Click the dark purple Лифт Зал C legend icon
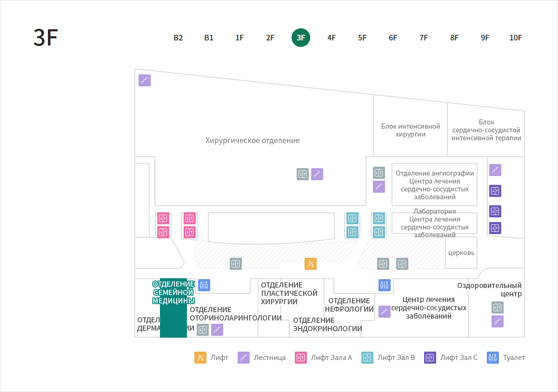 [430, 358]
